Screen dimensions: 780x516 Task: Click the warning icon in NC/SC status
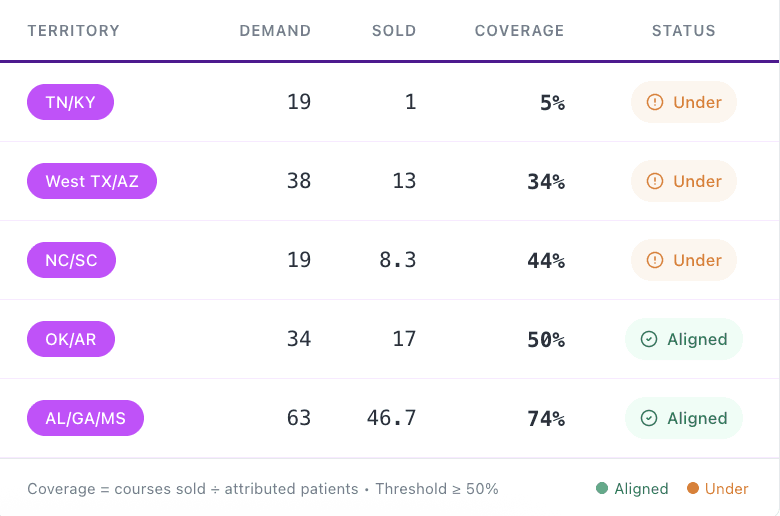point(656,260)
